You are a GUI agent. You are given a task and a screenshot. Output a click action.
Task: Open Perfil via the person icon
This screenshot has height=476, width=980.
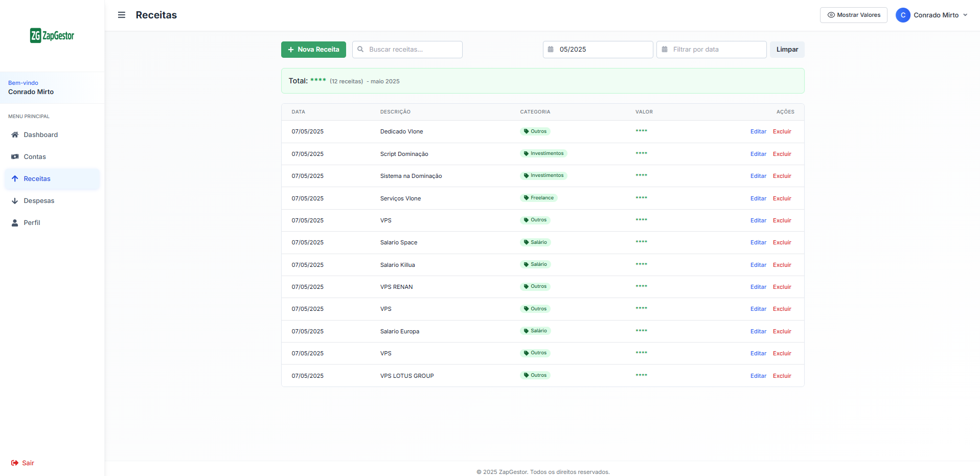(x=15, y=222)
